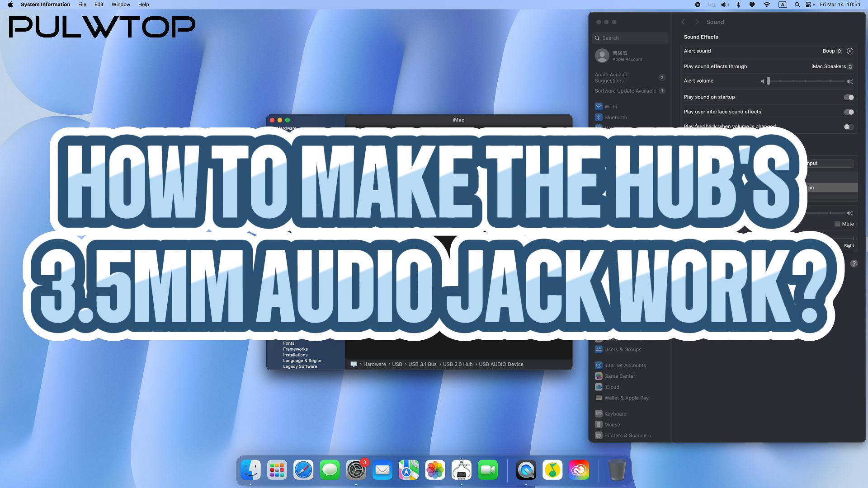
Task: Open the Window menu
Action: click(x=121, y=5)
